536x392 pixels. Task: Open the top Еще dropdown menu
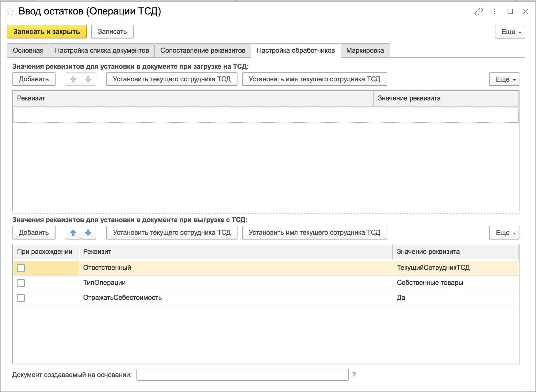510,32
